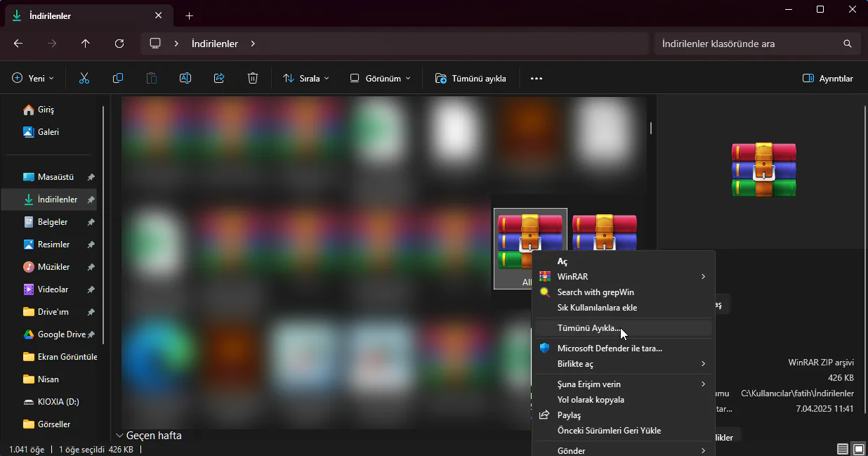Open the Sırala sorting dropdown

click(305, 78)
